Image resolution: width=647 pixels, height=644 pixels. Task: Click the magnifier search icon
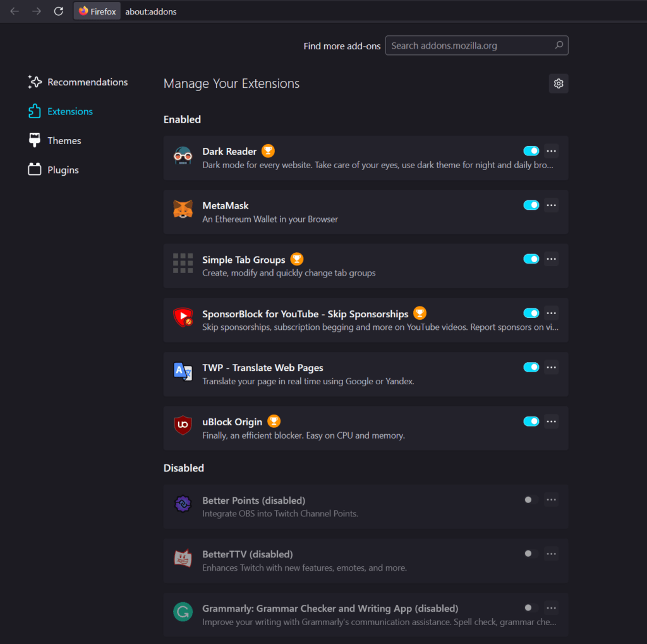(559, 45)
